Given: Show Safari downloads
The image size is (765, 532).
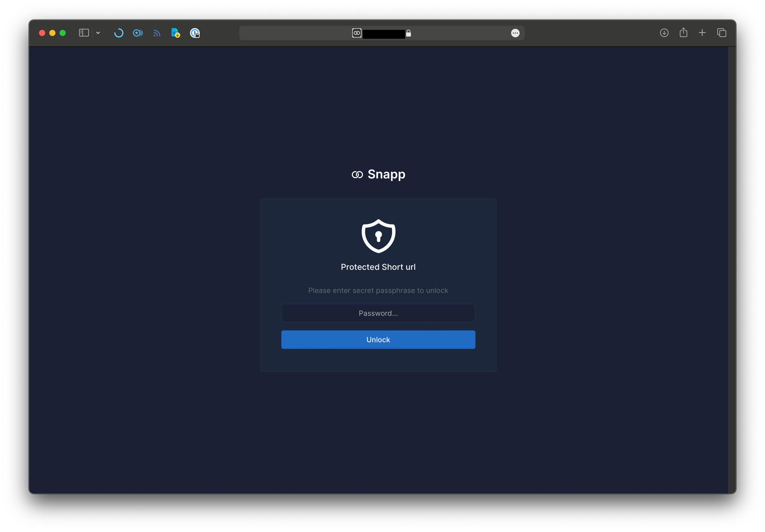Looking at the screenshot, I should tap(664, 33).
